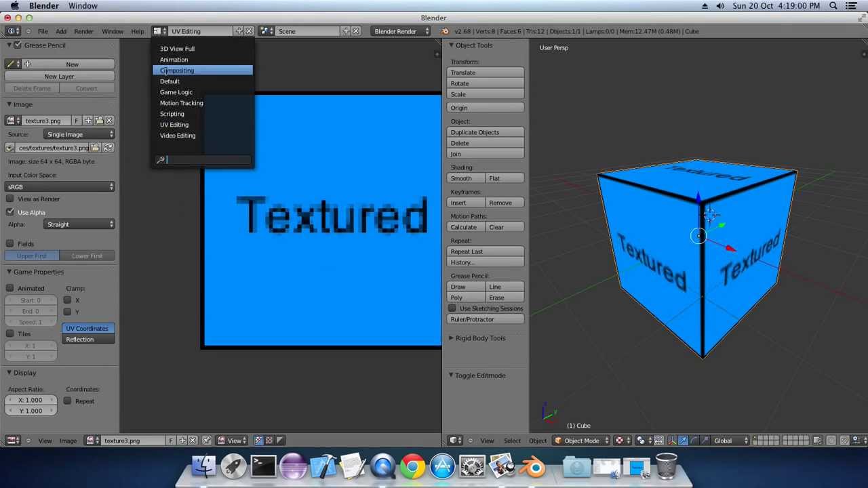Enable the scale manipulator icon
Viewport: 868px width, 488px height.
coord(704,441)
